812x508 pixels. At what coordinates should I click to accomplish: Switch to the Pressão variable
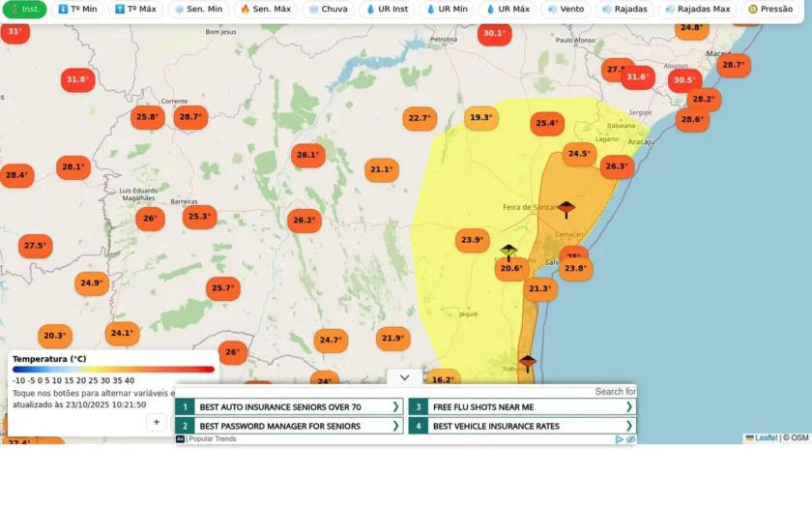(770, 9)
